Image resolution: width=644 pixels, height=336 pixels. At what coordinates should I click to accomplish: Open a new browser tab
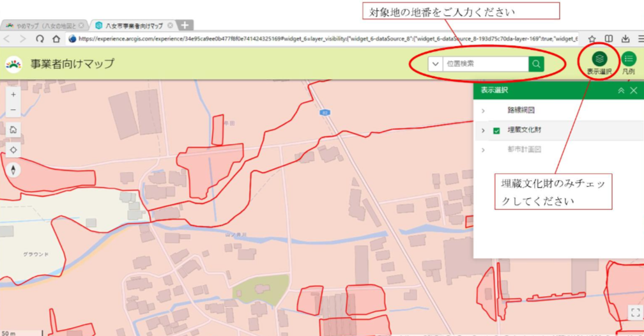point(185,26)
